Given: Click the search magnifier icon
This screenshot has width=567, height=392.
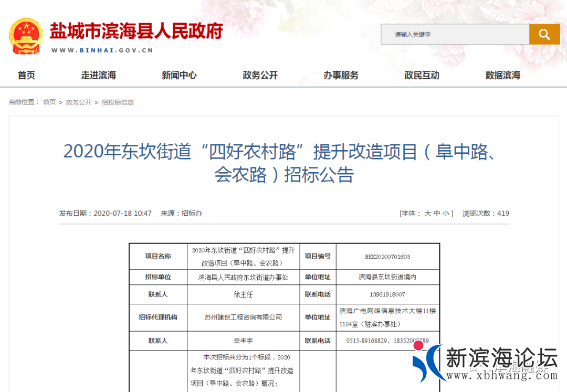Looking at the screenshot, I should 544,34.
